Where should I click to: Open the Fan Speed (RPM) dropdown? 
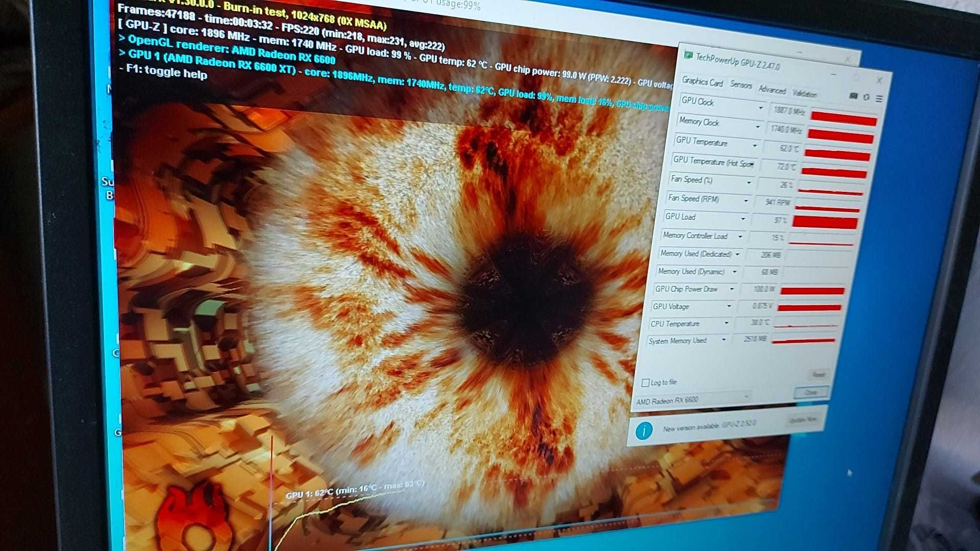pos(746,201)
